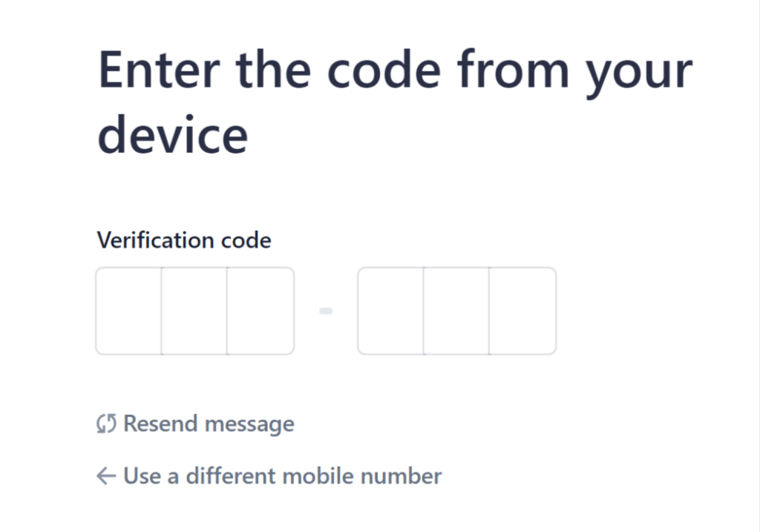Select the first verification code digit box
Screen dimensions: 760x532
129,311
